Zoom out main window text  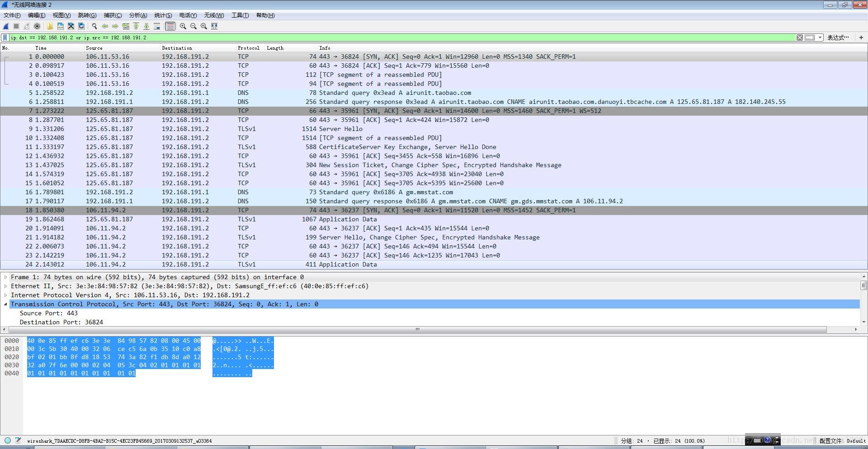click(x=193, y=26)
